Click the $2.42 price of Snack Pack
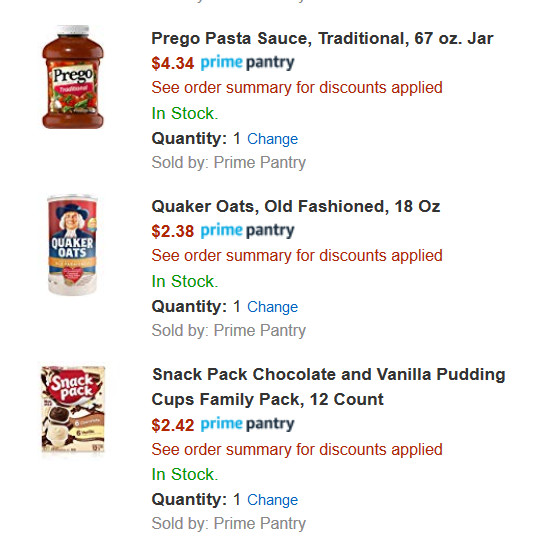 tap(173, 425)
